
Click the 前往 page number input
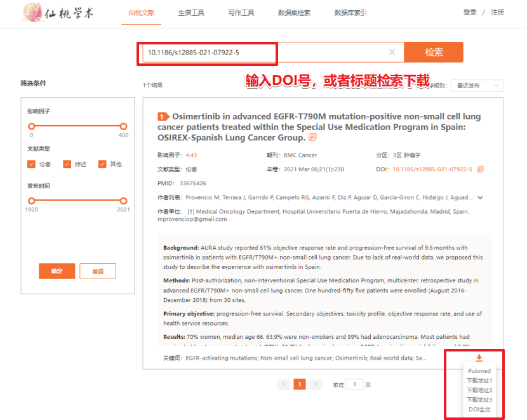point(354,384)
